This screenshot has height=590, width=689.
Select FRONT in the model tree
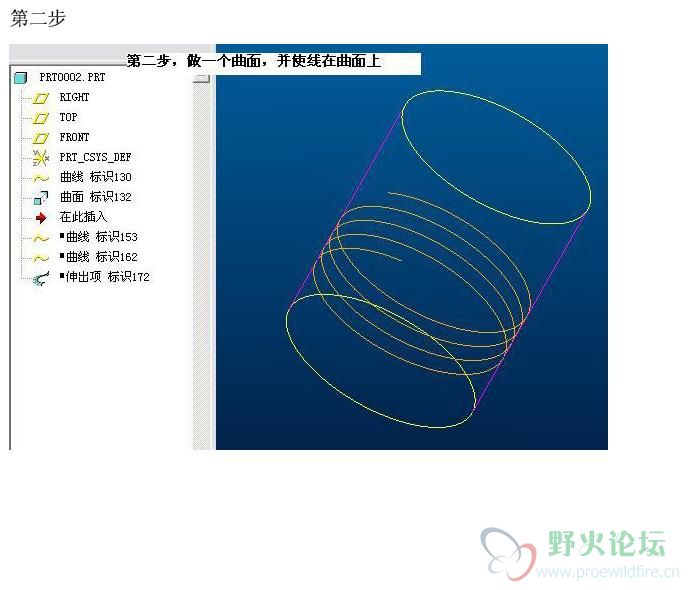tap(74, 137)
